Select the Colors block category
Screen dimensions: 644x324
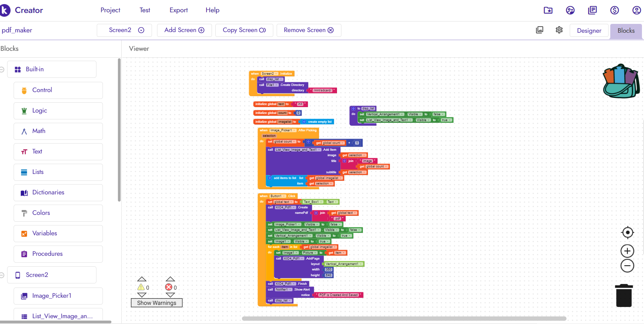pos(58,213)
